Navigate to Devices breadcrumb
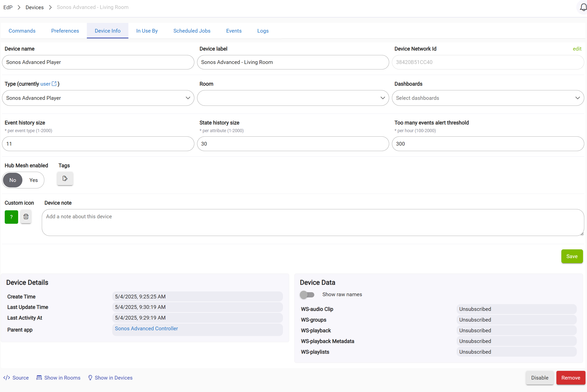This screenshot has width=587, height=392. point(35,7)
